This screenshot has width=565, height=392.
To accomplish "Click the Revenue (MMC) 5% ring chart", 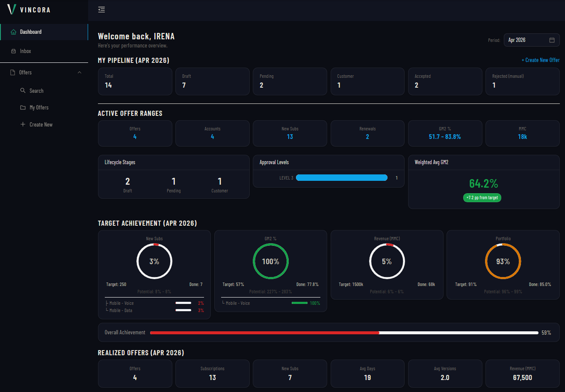I will pos(387,261).
